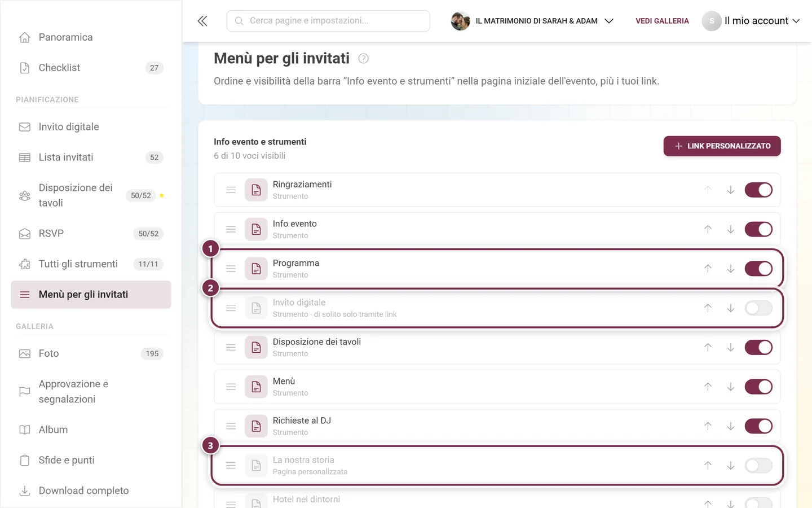This screenshot has height=508, width=812.
Task: Move Programma down with the arrow
Action: click(x=731, y=269)
